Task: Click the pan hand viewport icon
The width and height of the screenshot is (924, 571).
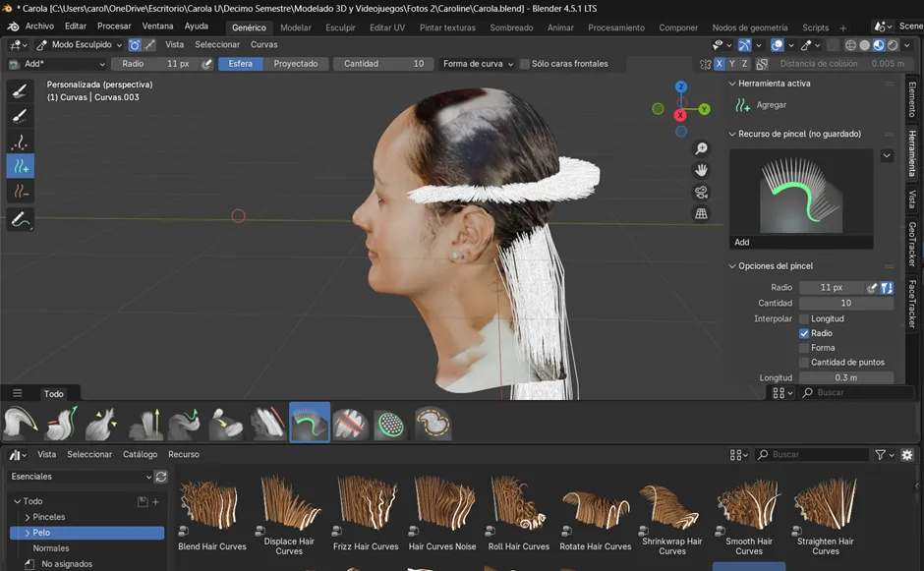Action: (701, 170)
